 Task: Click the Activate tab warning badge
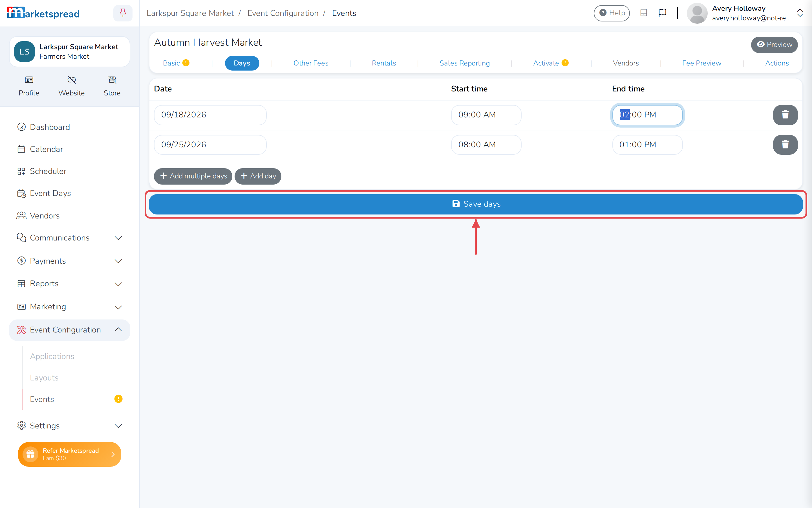(x=565, y=63)
